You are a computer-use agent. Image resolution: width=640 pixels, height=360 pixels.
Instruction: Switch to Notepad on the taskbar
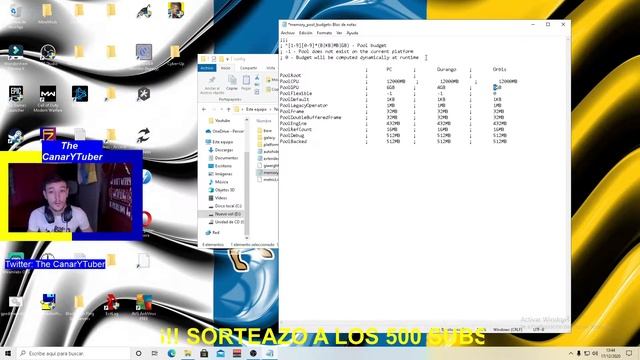point(269,353)
